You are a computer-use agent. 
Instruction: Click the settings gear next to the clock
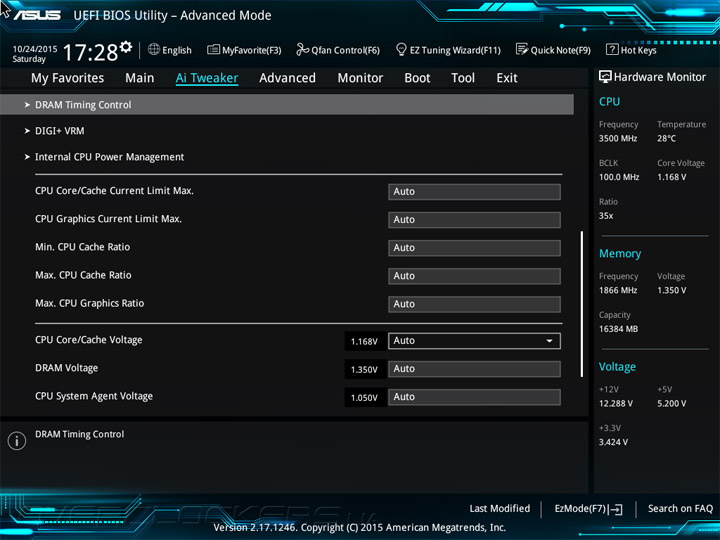tap(126, 47)
